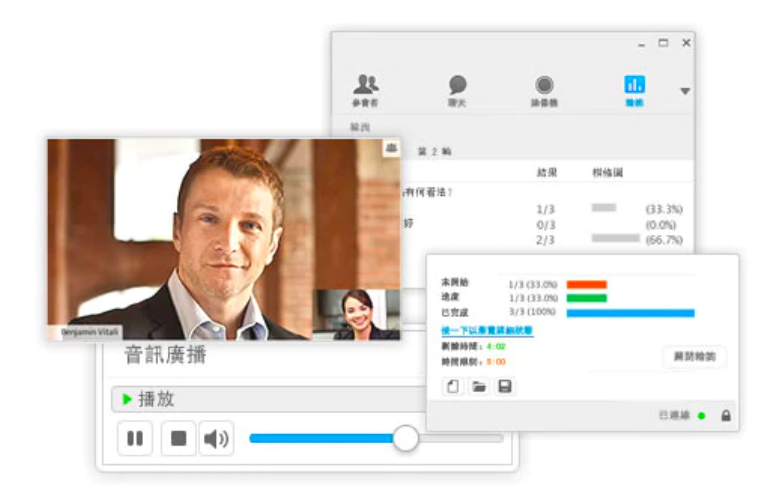776x496 pixels.
Task: Stop the audio broadcast playback
Action: click(x=178, y=438)
